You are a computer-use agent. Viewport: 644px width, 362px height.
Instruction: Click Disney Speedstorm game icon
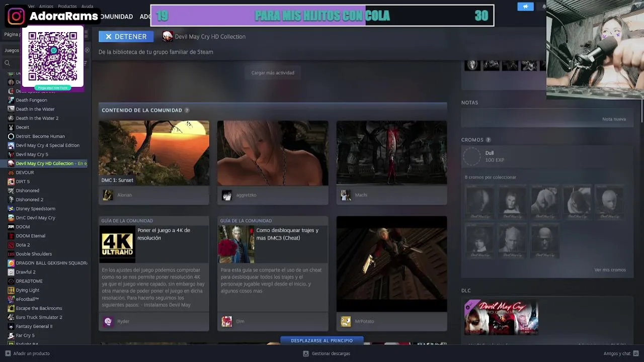[11, 209]
